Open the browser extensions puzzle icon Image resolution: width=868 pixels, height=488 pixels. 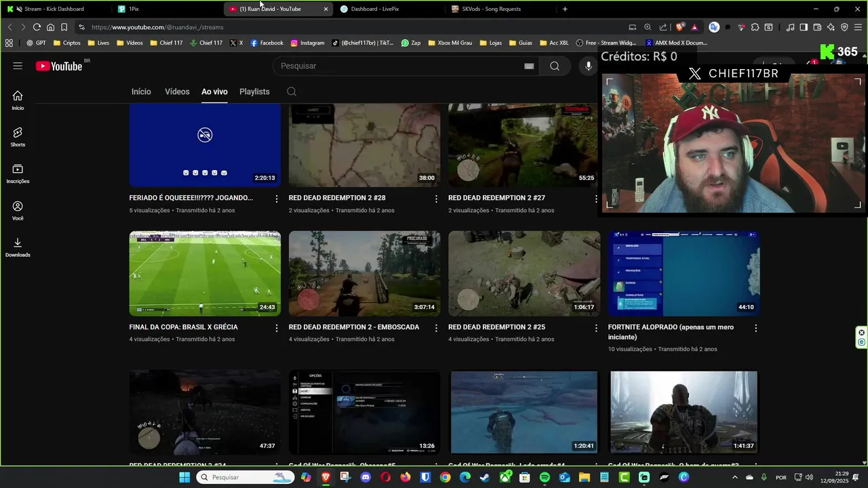pos(755,27)
